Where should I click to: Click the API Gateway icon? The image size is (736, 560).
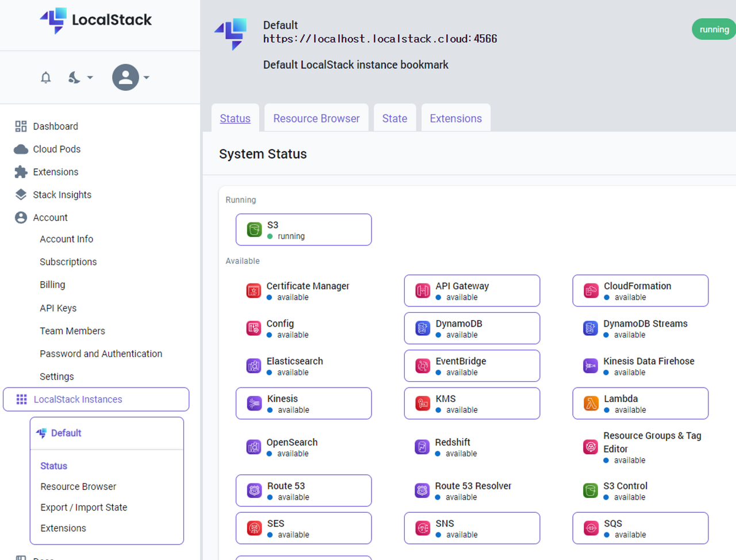[x=423, y=291]
